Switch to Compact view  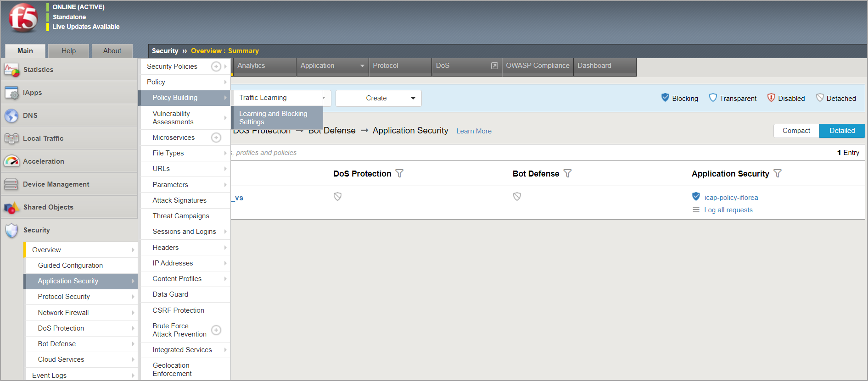[796, 131]
